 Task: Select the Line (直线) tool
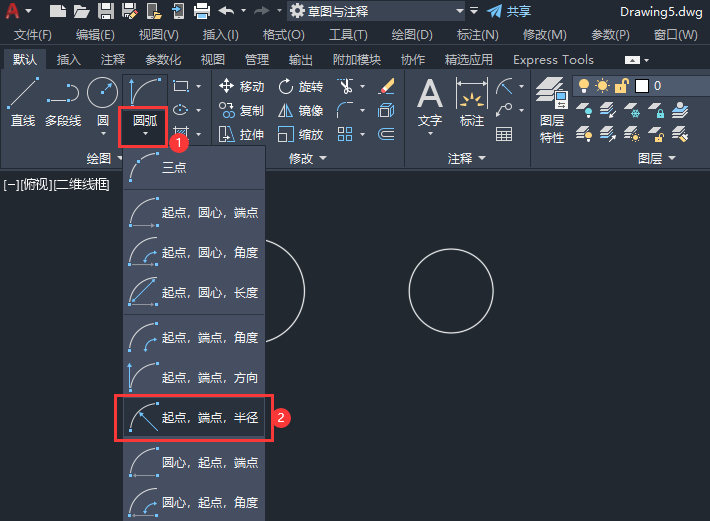[23, 101]
